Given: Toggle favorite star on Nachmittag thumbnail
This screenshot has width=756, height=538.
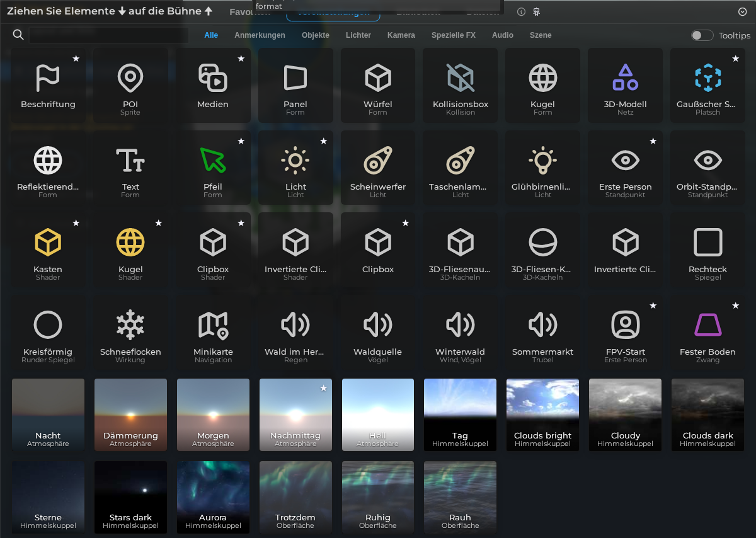Looking at the screenshot, I should [324, 389].
